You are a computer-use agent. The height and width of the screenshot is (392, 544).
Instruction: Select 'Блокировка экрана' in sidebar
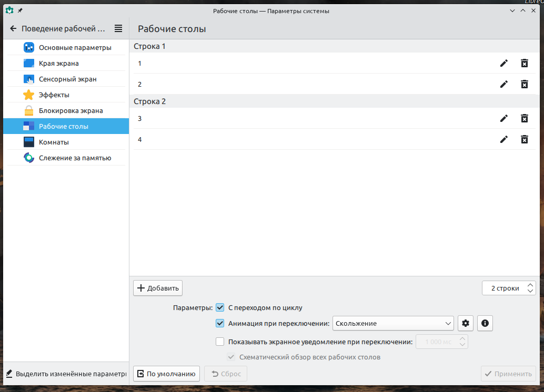pos(70,111)
